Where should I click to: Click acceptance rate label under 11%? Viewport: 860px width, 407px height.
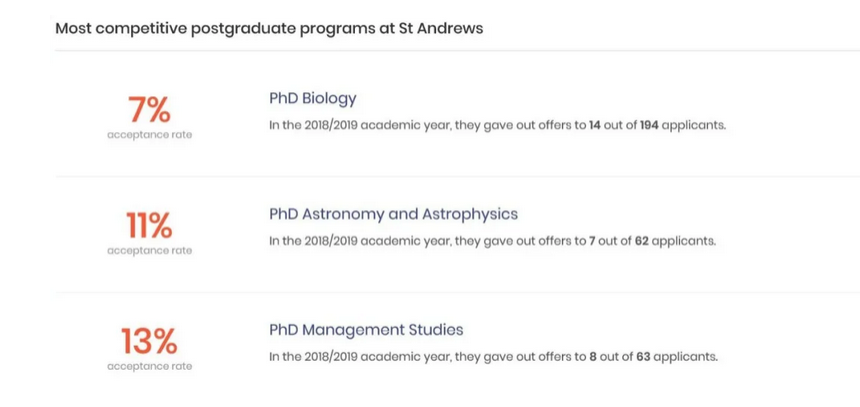150,251
